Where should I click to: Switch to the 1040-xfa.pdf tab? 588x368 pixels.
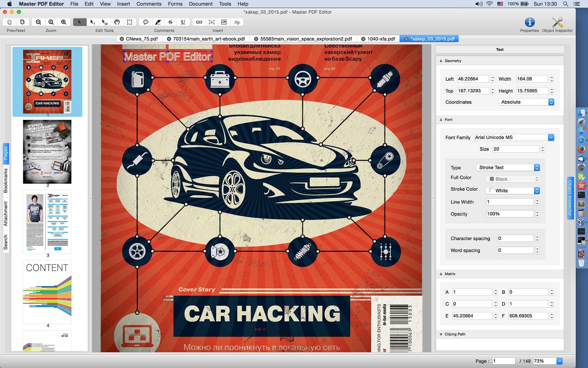point(381,39)
